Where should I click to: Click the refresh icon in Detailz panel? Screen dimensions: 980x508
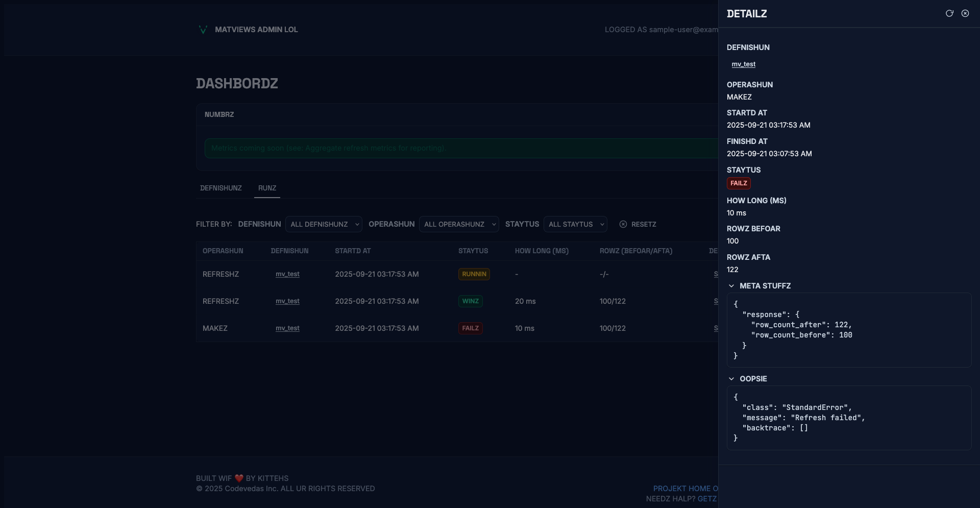949,14
